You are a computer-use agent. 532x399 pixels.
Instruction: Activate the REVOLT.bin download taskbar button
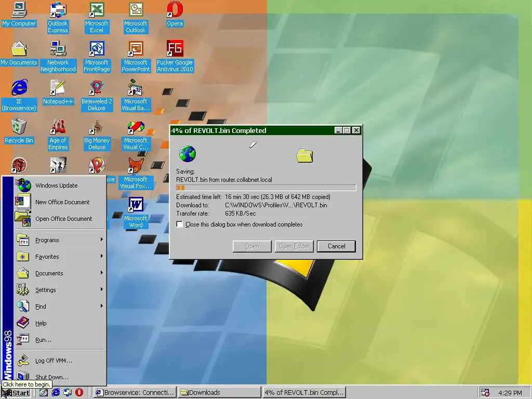[x=304, y=392]
